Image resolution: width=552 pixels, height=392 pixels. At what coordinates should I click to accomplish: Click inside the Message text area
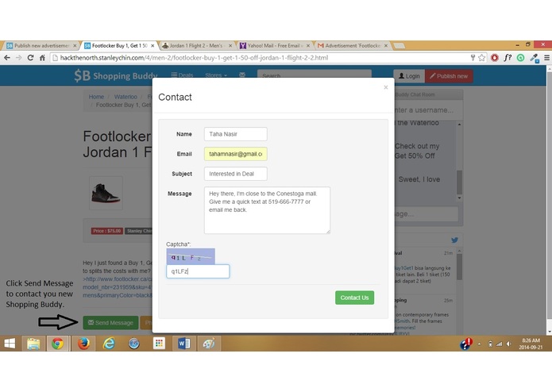[x=267, y=210]
